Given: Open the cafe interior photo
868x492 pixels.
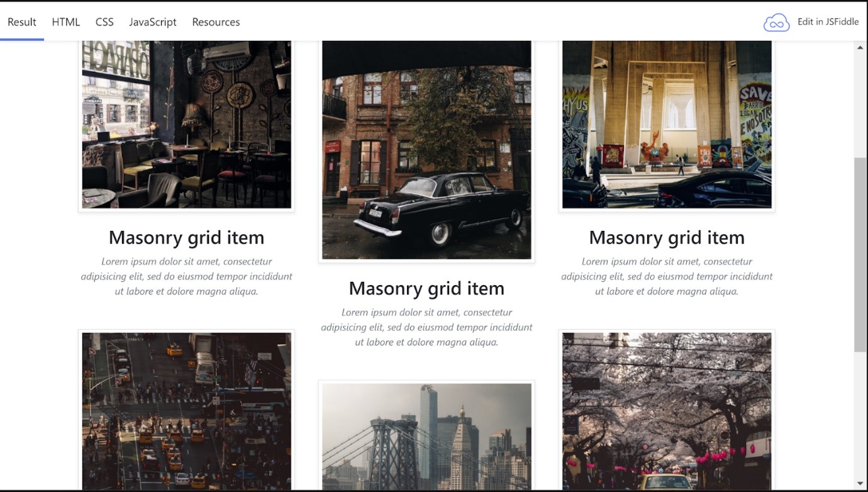Looking at the screenshot, I should coord(187,125).
